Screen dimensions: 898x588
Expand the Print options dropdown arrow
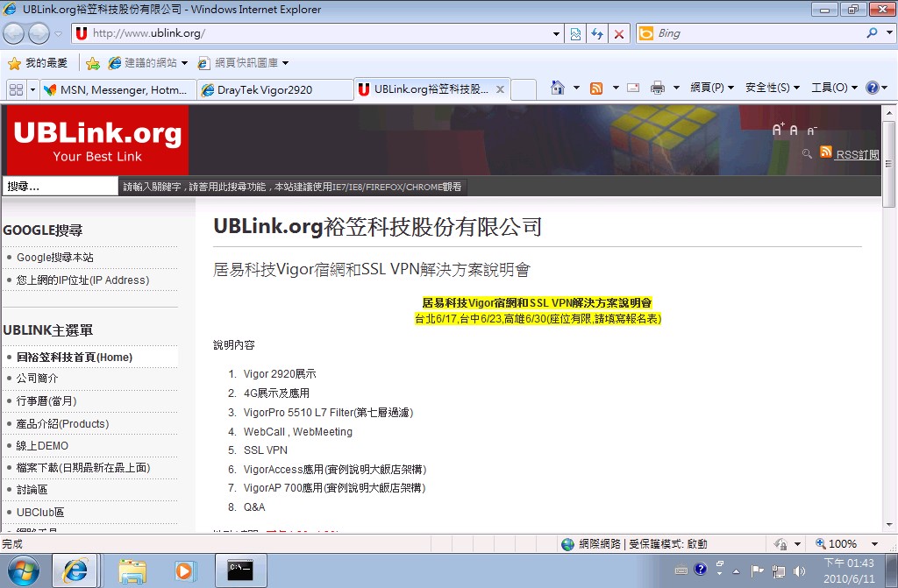click(x=676, y=88)
